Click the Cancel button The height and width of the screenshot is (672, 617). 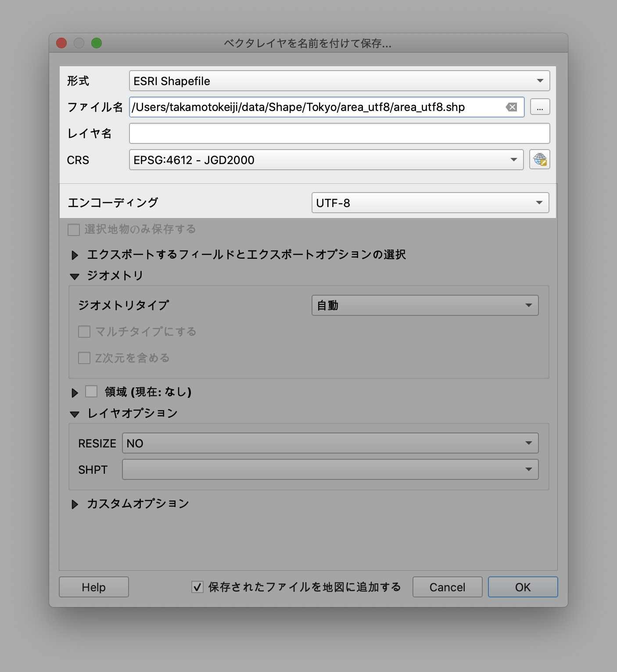tap(447, 587)
